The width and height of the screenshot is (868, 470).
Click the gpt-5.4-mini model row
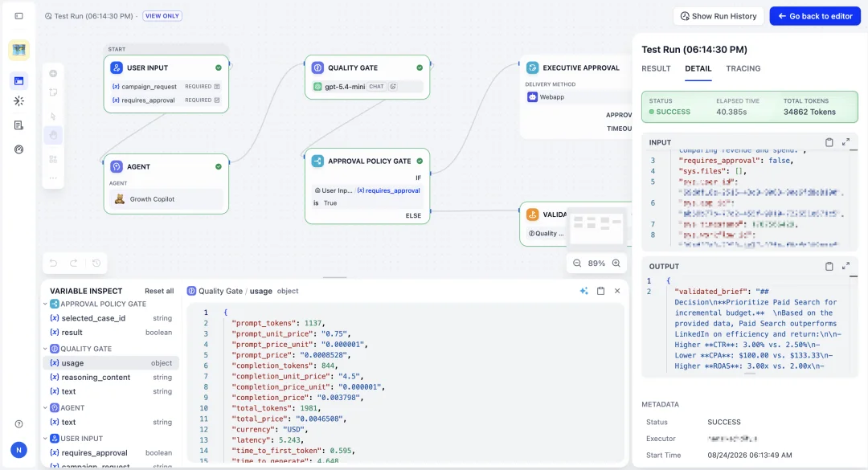pos(367,86)
